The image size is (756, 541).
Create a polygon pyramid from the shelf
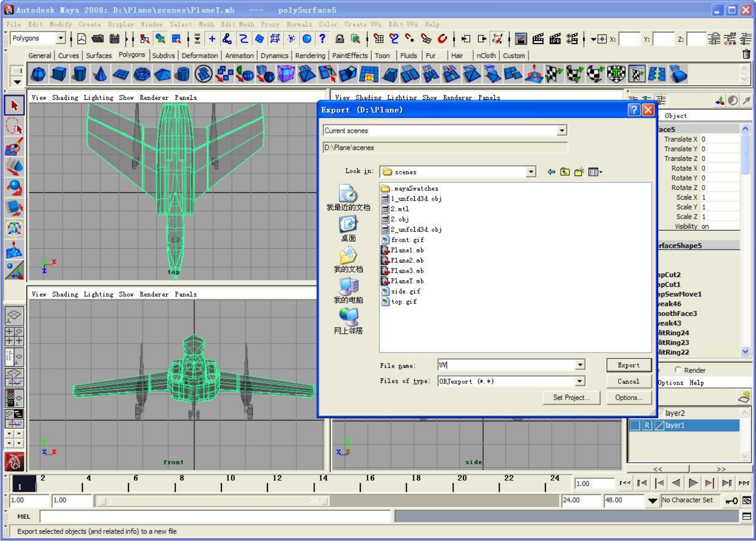(163, 74)
